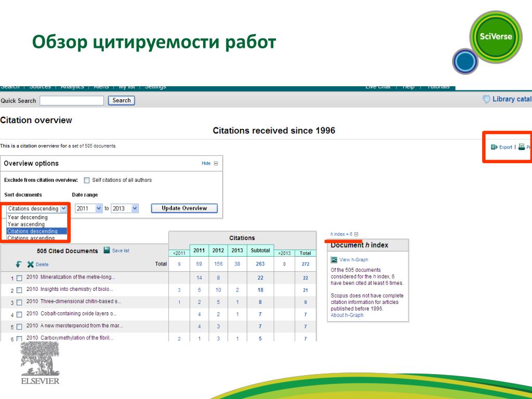Viewport: 532px width, 399px height.
Task: Click the h index = 6 link
Action: point(341,234)
